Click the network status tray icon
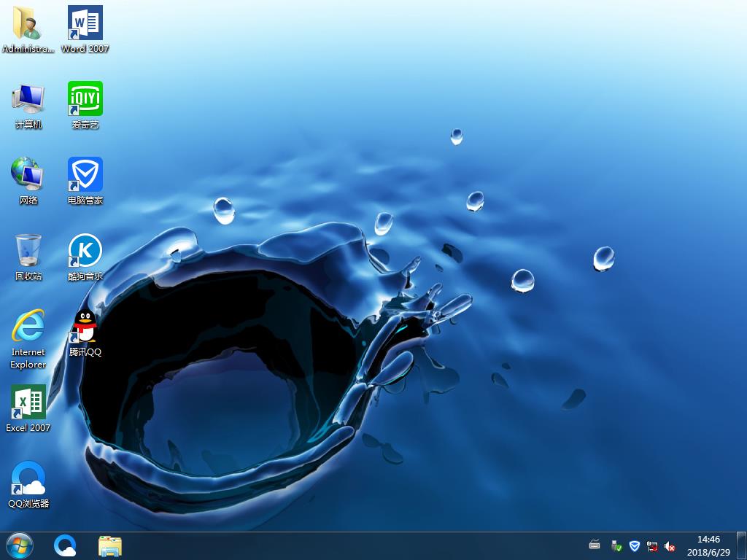The height and width of the screenshot is (560, 747). pyautogui.click(x=652, y=545)
